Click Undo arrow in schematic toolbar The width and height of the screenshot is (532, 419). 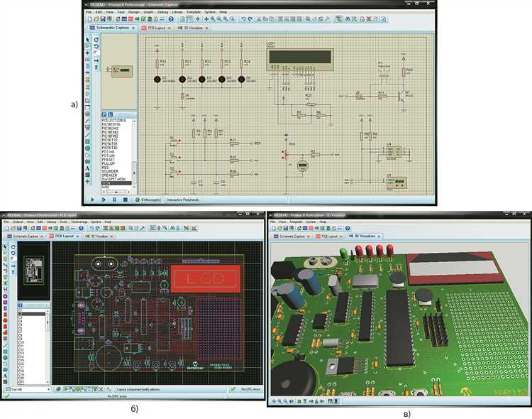(x=243, y=19)
